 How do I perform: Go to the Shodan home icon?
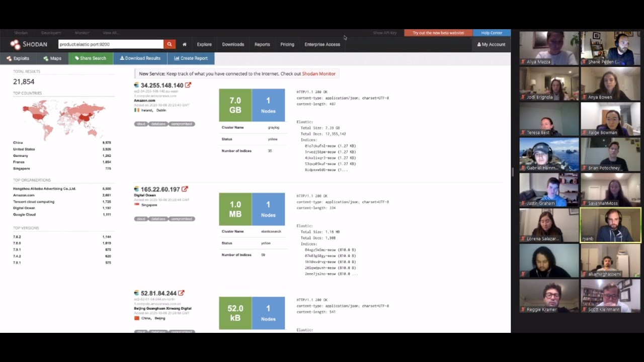click(x=185, y=44)
